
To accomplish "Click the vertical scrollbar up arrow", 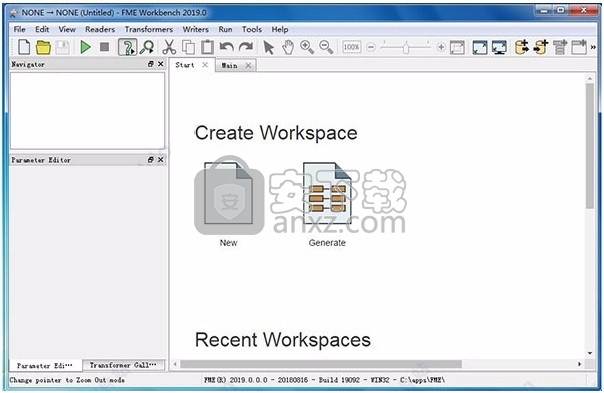I will click(590, 78).
